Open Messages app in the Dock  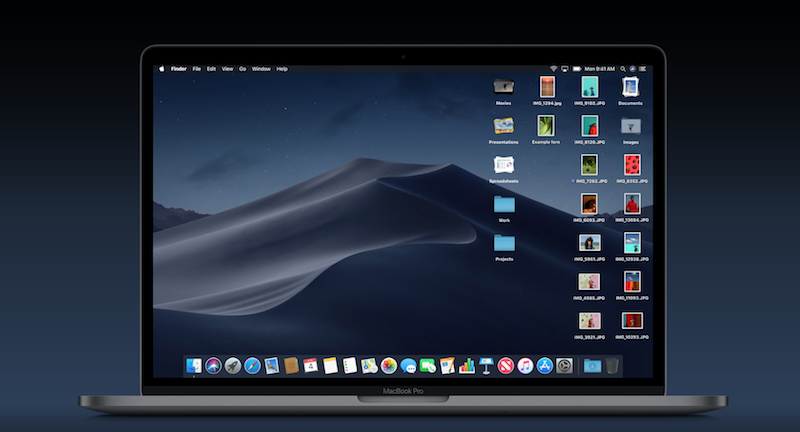pyautogui.click(x=408, y=366)
